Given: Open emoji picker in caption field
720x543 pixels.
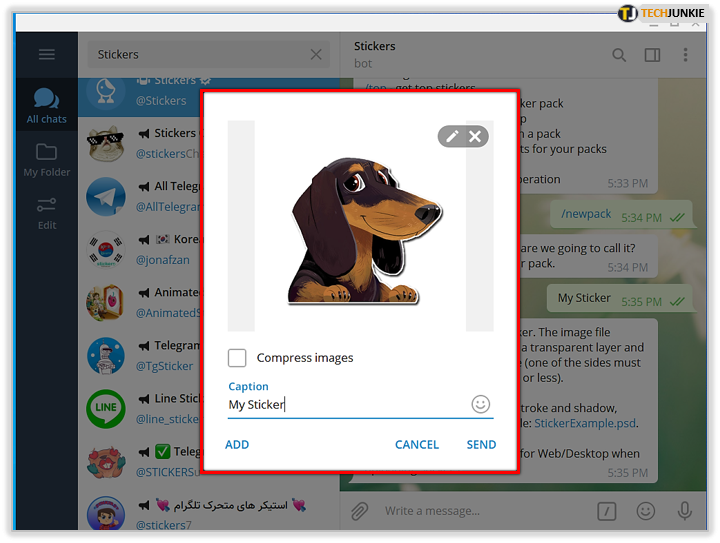Looking at the screenshot, I should 480,404.
